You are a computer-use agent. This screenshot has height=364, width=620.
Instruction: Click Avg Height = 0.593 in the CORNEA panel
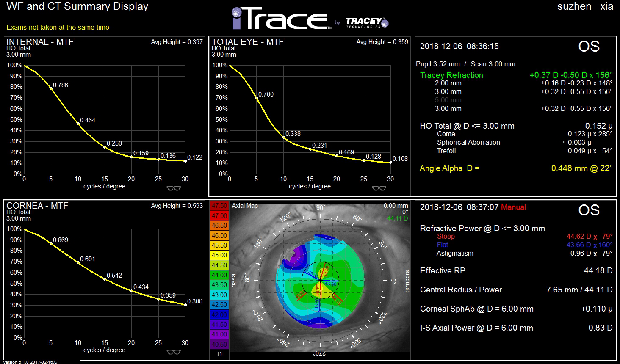(x=177, y=206)
